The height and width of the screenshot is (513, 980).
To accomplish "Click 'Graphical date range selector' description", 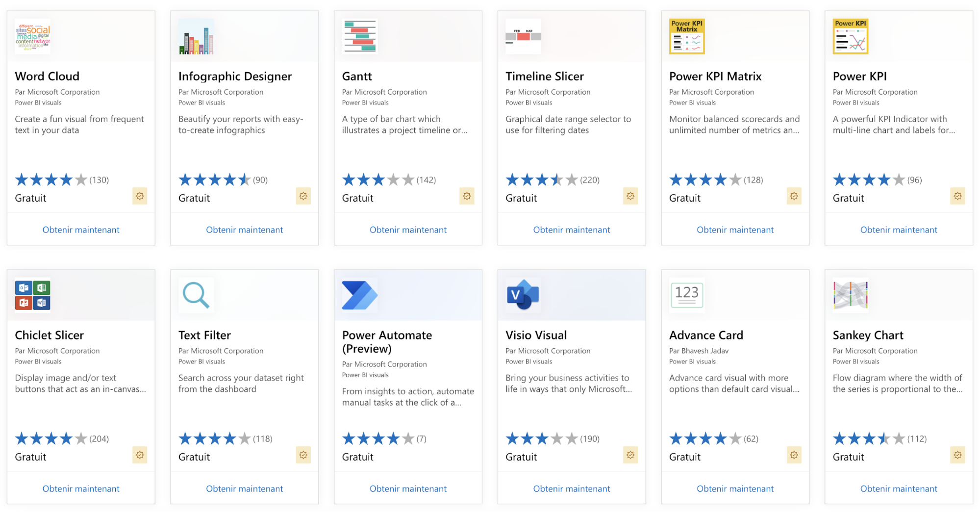I will point(568,125).
